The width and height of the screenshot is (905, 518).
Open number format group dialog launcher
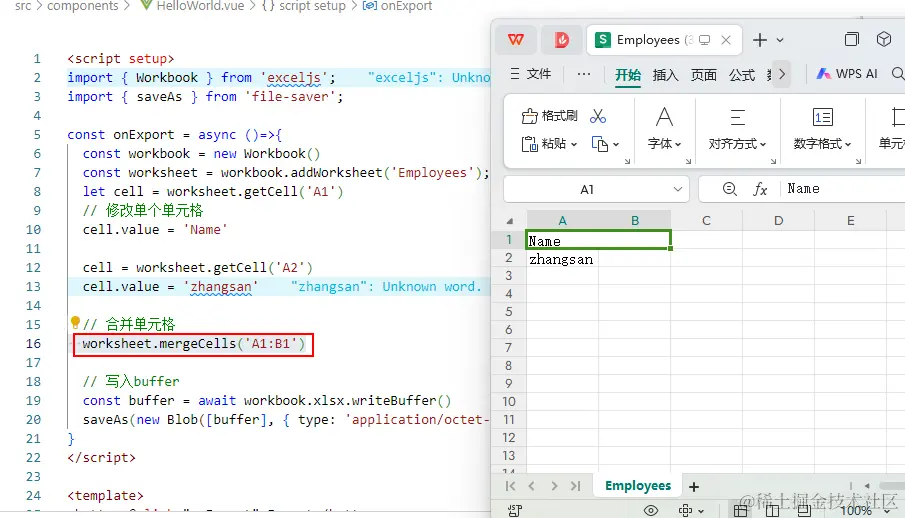click(858, 161)
